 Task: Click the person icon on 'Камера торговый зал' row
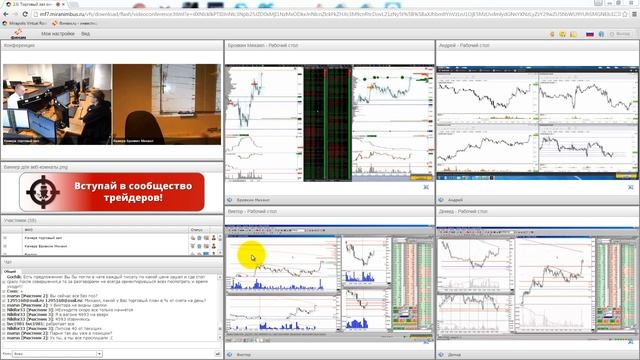pyautogui.click(x=213, y=238)
